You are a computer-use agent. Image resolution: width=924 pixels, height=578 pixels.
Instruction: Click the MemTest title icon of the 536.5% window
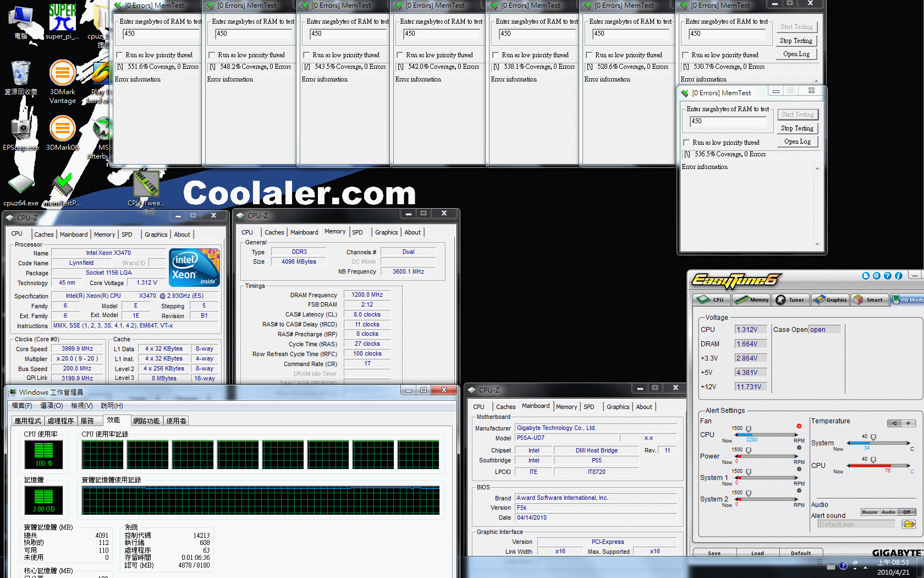pyautogui.click(x=685, y=92)
